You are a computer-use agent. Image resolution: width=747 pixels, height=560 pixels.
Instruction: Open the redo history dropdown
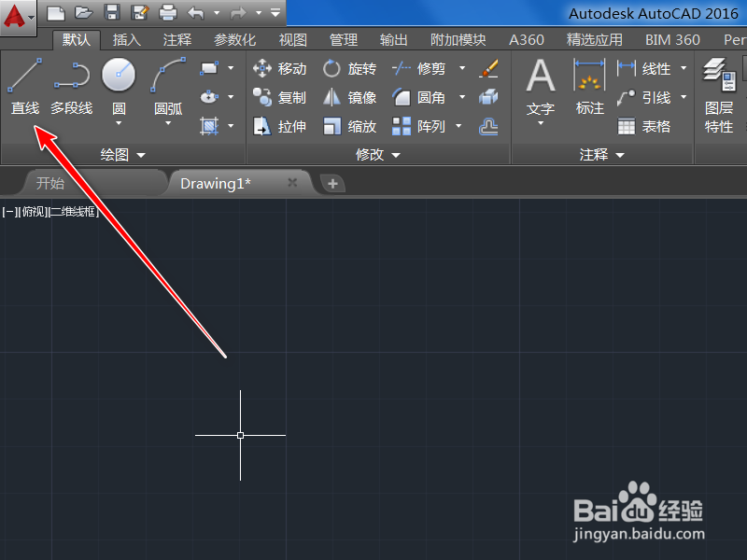(x=259, y=13)
